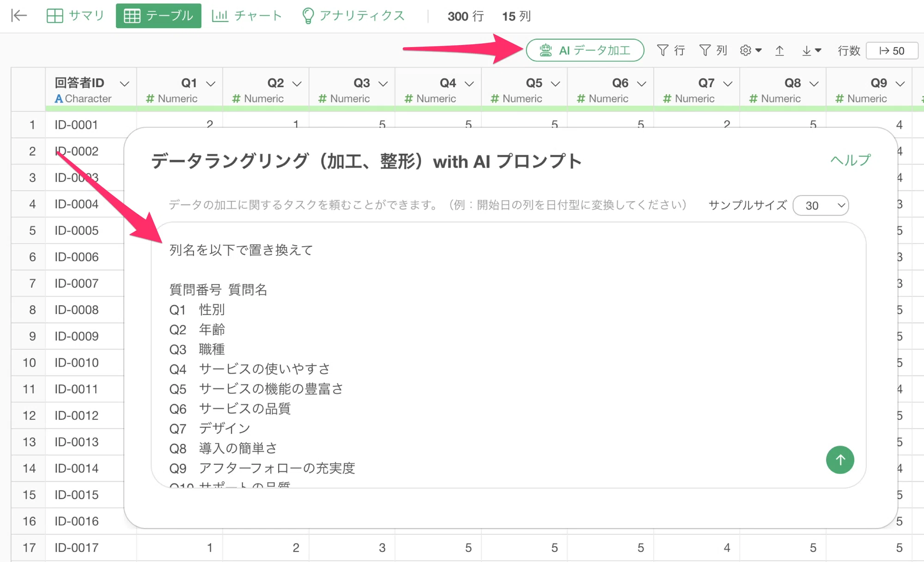Select the テーブル tab
Viewport: 924px width, 562px height.
click(158, 16)
